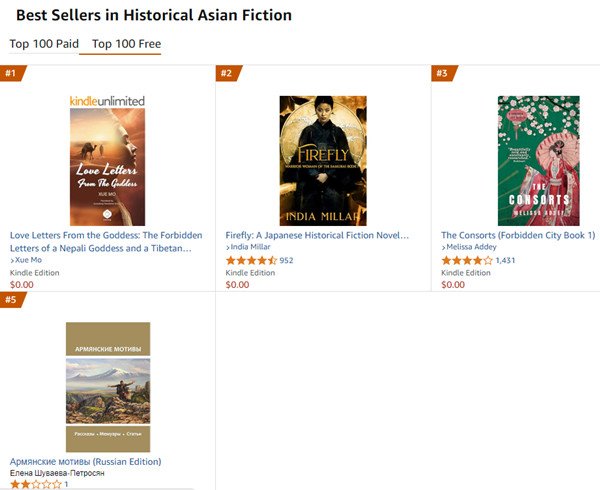This screenshot has height=490, width=600.
Task: Open the 1,431 reviews for The Consorts
Action: pyautogui.click(x=505, y=260)
